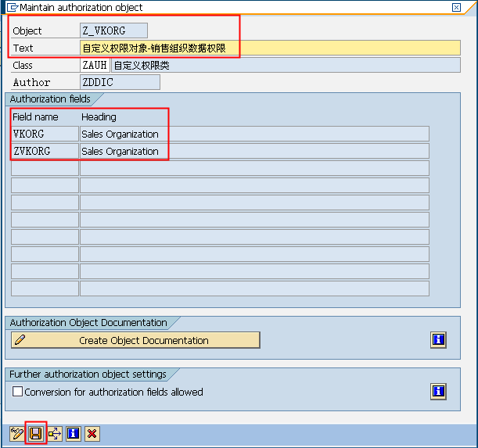This screenshot has height=448, width=478.
Task: Enable Conversion for authorization fields allowed
Action: (17, 392)
